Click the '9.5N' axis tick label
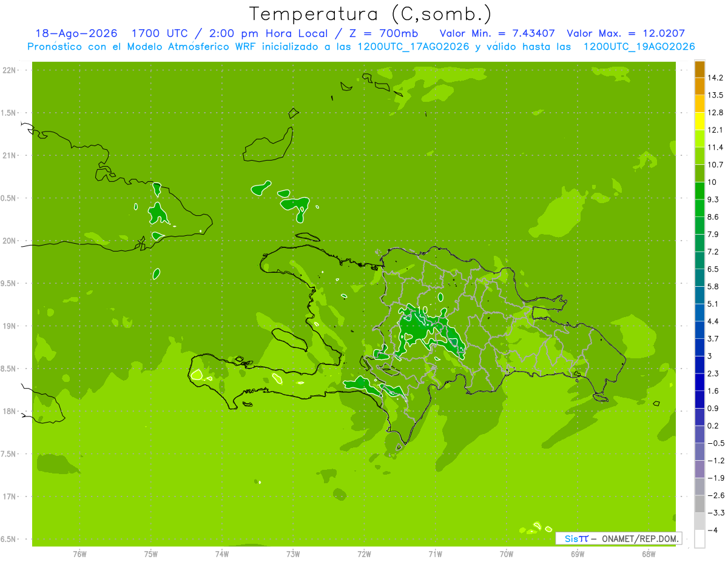This screenshot has width=728, height=562. 9,283
